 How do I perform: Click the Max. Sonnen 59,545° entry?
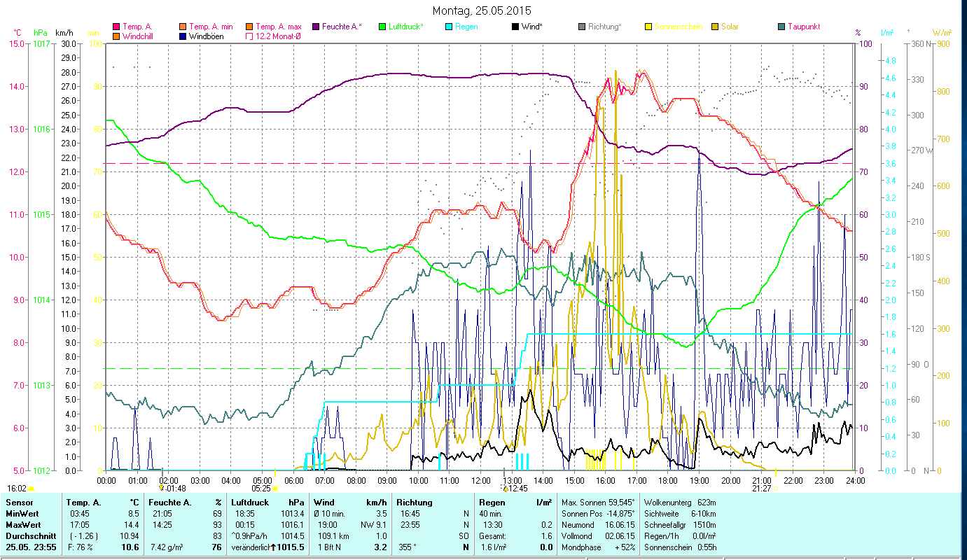598,503
